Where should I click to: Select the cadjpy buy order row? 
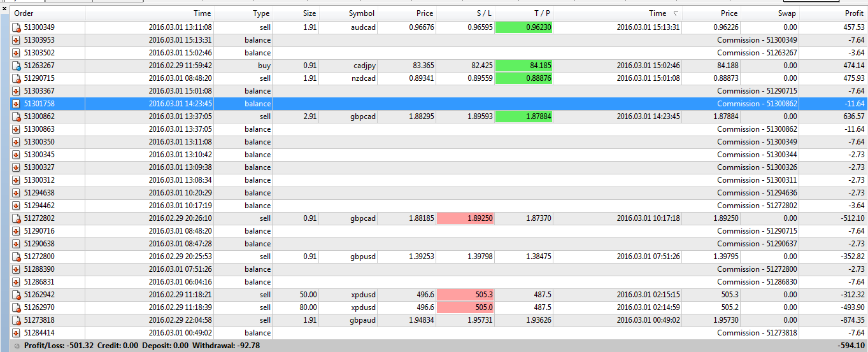[439, 66]
